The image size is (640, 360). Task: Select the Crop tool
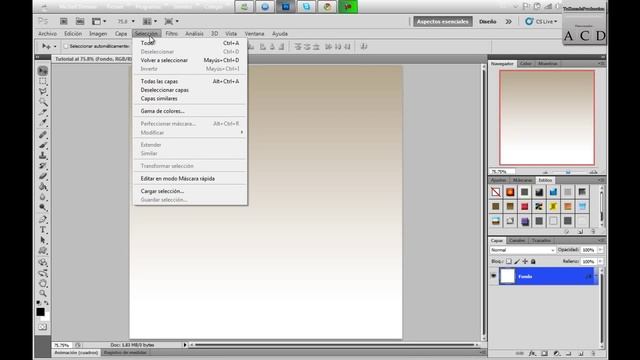tap(43, 112)
